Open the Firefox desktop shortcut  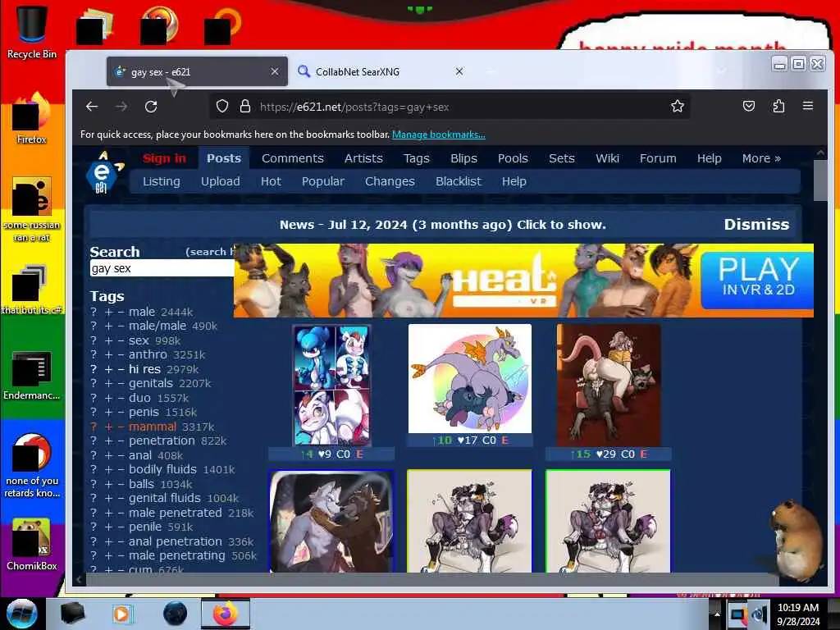pyautogui.click(x=32, y=119)
